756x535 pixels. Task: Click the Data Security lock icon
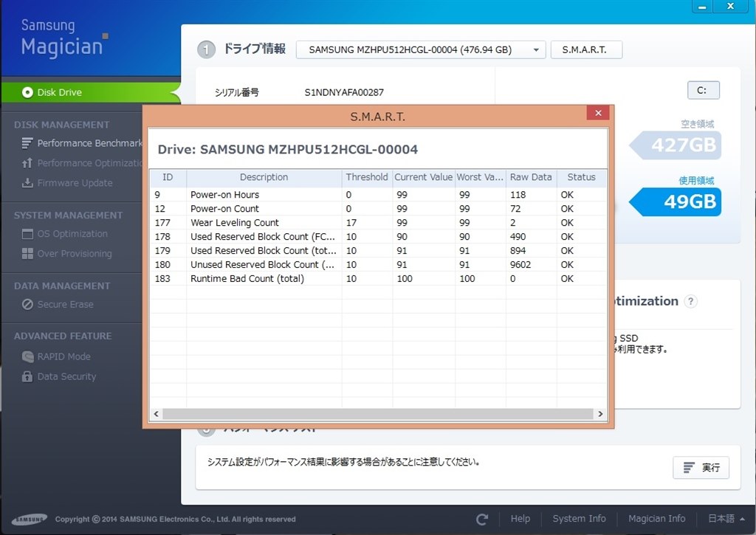[x=27, y=376]
